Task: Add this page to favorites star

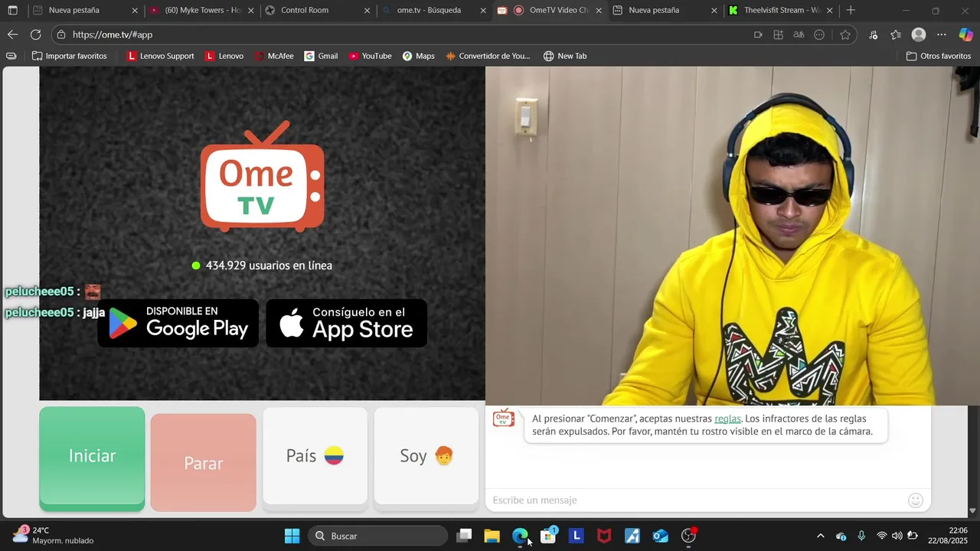Action: point(845,34)
